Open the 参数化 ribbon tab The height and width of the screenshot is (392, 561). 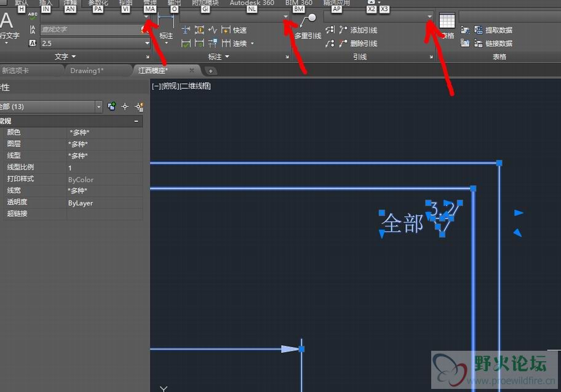98,3
